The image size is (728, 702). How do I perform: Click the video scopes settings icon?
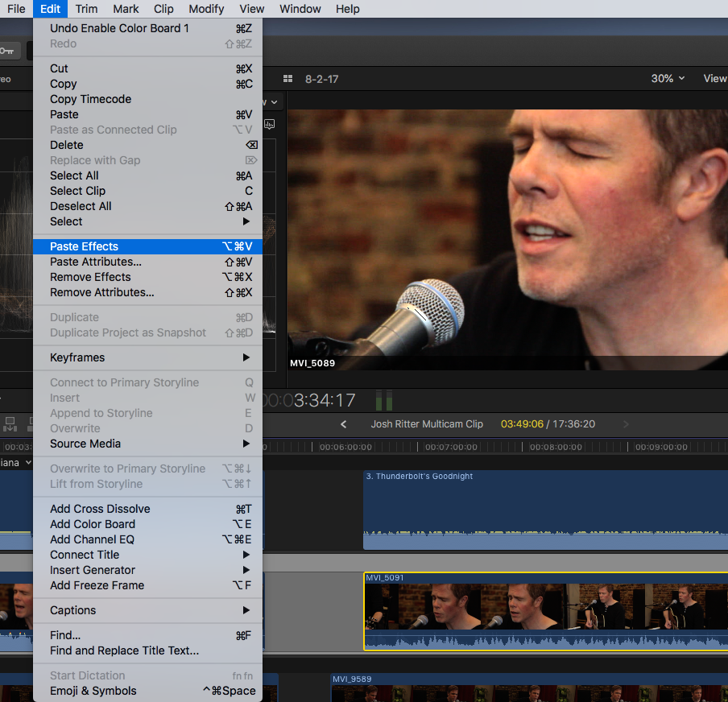coord(269,124)
